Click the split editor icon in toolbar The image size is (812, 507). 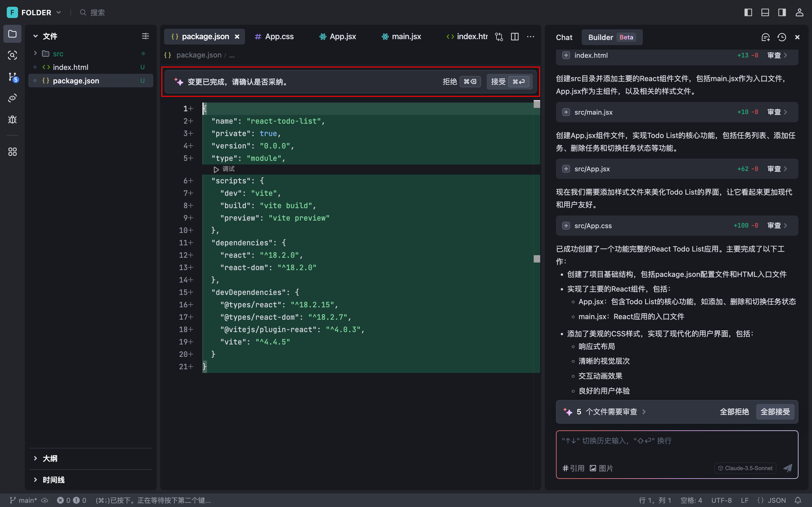tap(515, 37)
